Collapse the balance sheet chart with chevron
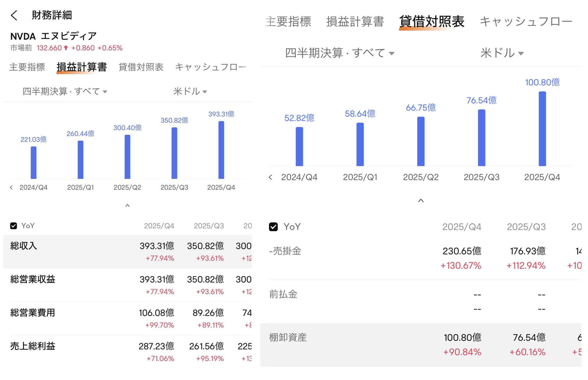 point(421,201)
